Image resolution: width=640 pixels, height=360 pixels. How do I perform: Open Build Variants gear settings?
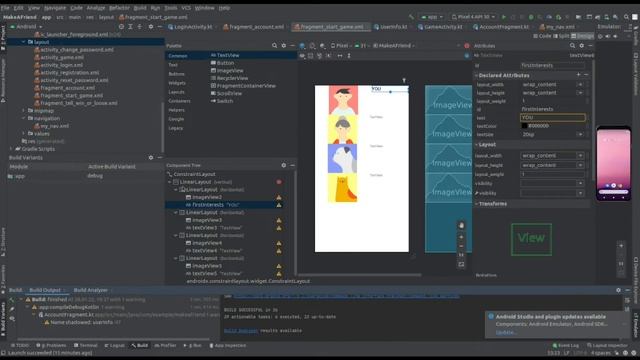pyautogui.click(x=151, y=158)
